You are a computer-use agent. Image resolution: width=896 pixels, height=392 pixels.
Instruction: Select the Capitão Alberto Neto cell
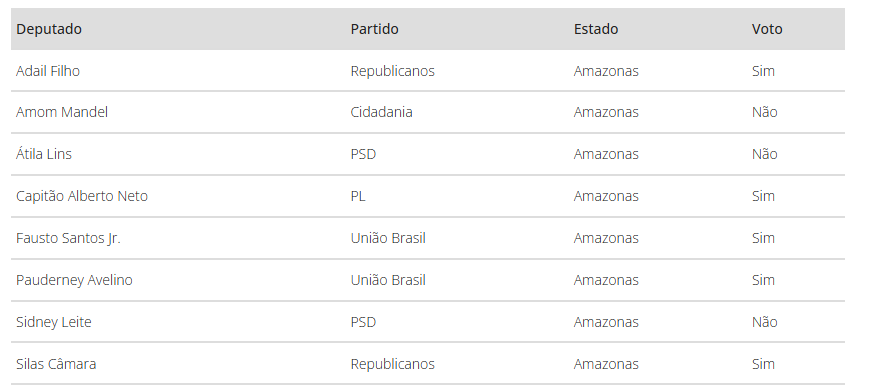tap(82, 196)
